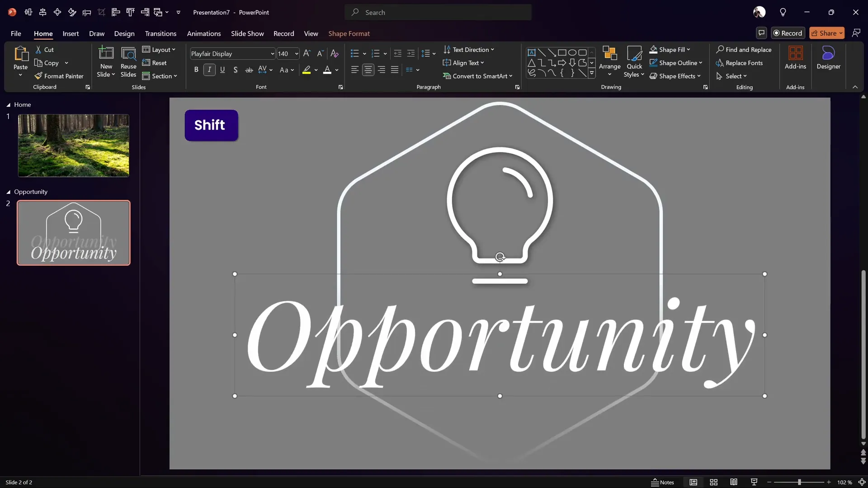868x488 pixels.
Task: Open the File menu
Action: [x=16, y=33]
